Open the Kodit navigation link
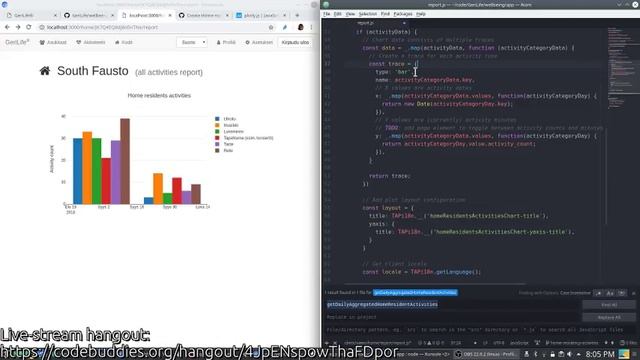 [x=124, y=42]
